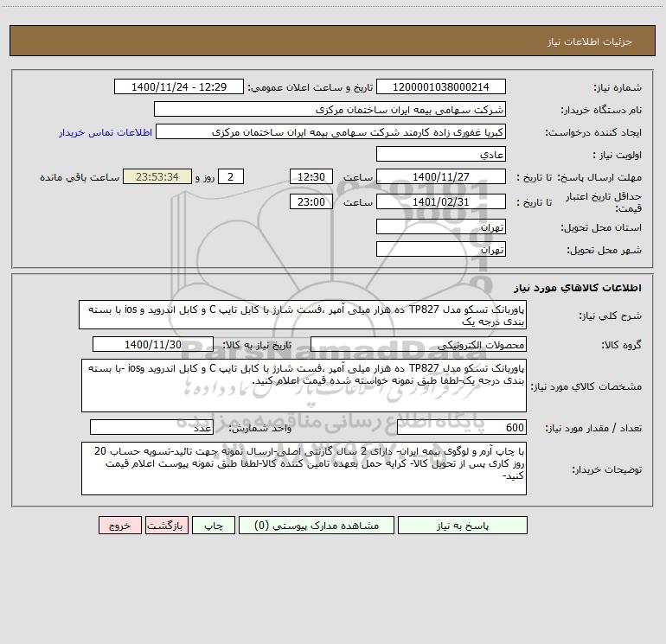
Task: Click the استان محل تحویل label
Action: pos(601,228)
